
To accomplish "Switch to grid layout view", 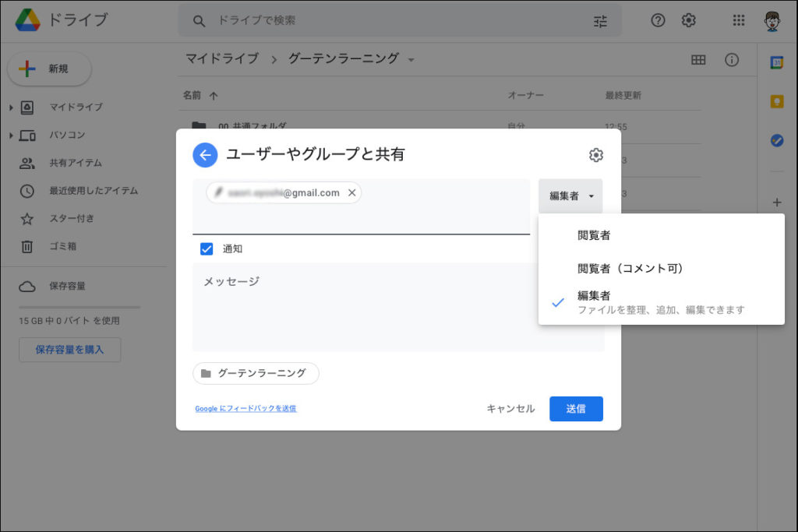I will tap(698, 60).
